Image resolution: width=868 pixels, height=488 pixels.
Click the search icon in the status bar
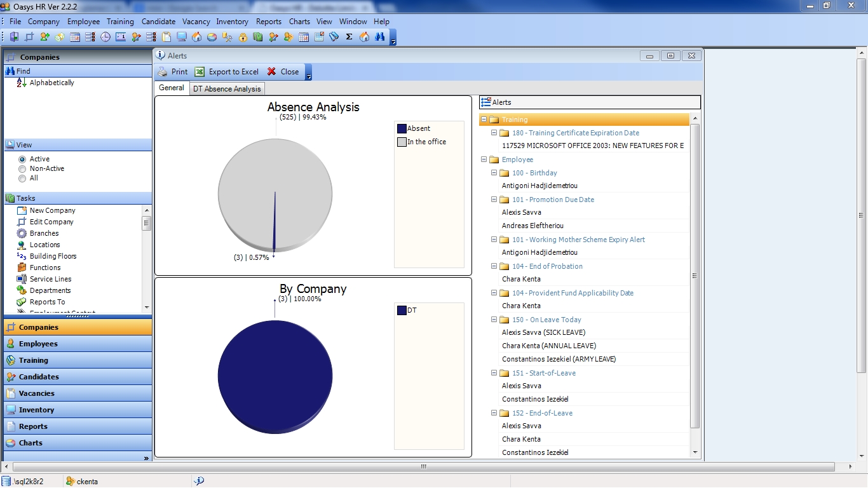coord(199,481)
